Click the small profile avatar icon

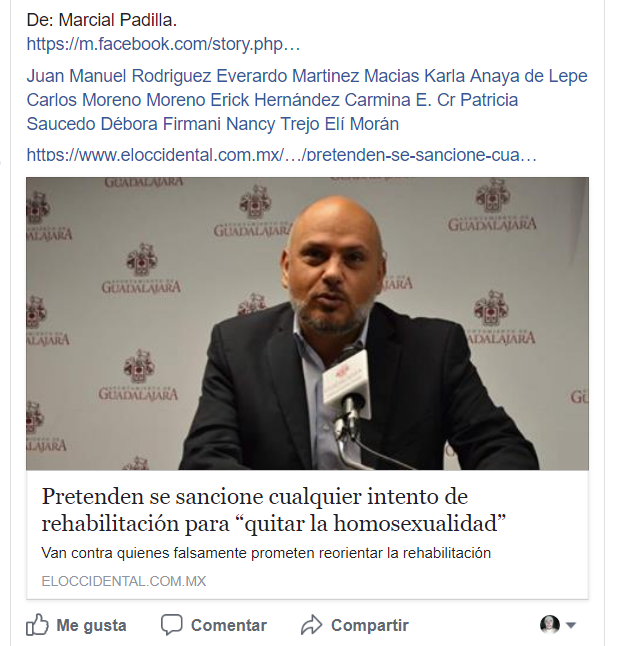[550, 625]
